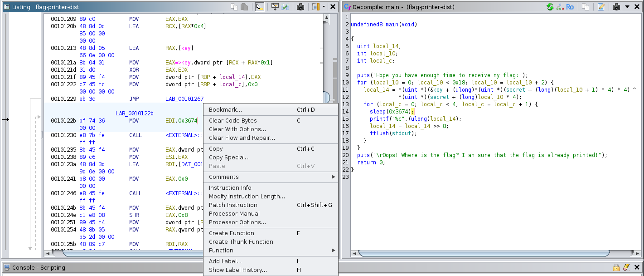Open the diff view icon in Listing

[x=285, y=7]
